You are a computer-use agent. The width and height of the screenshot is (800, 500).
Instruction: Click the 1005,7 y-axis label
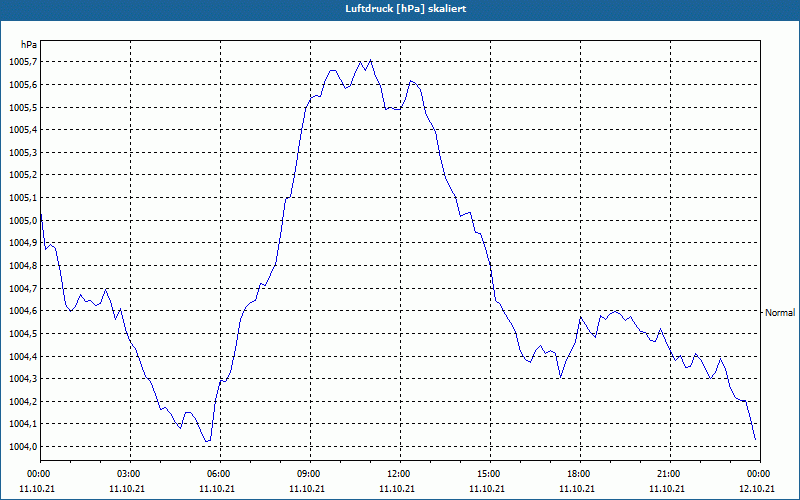[23, 62]
